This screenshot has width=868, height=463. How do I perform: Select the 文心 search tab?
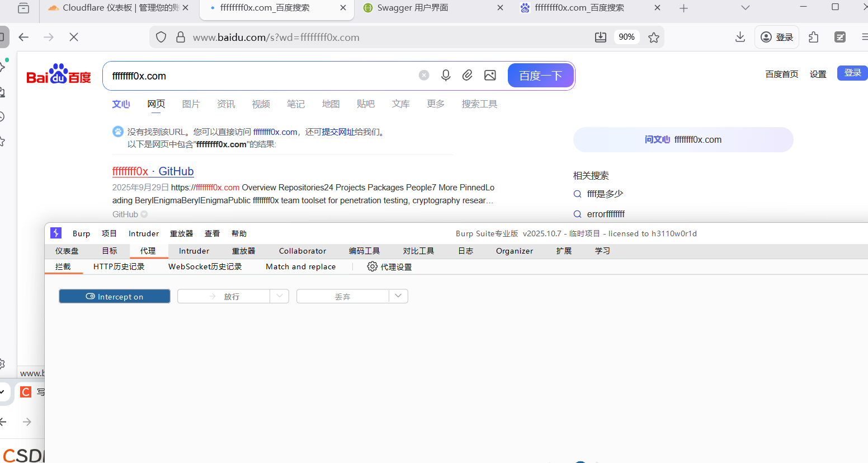(x=121, y=104)
